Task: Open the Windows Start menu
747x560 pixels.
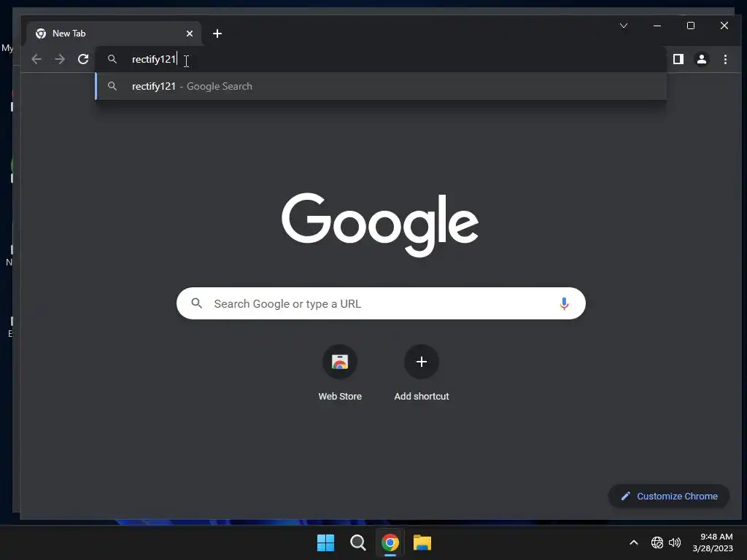Action: (x=326, y=542)
